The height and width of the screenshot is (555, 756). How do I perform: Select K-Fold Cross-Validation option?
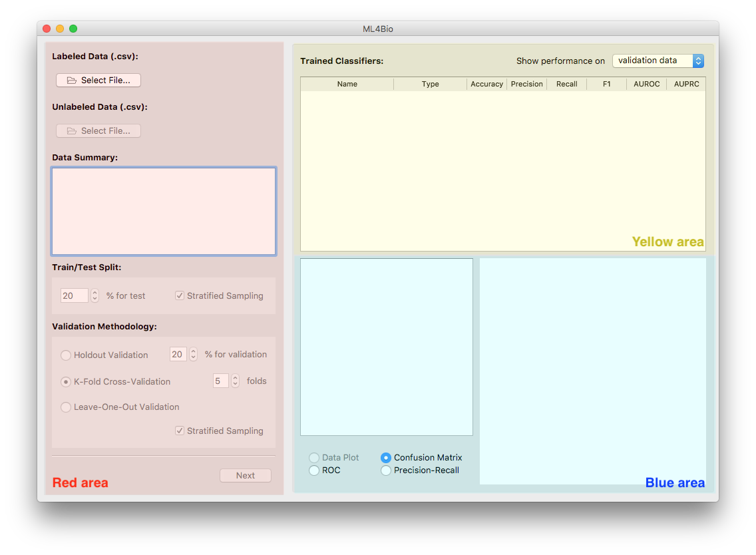tap(66, 382)
